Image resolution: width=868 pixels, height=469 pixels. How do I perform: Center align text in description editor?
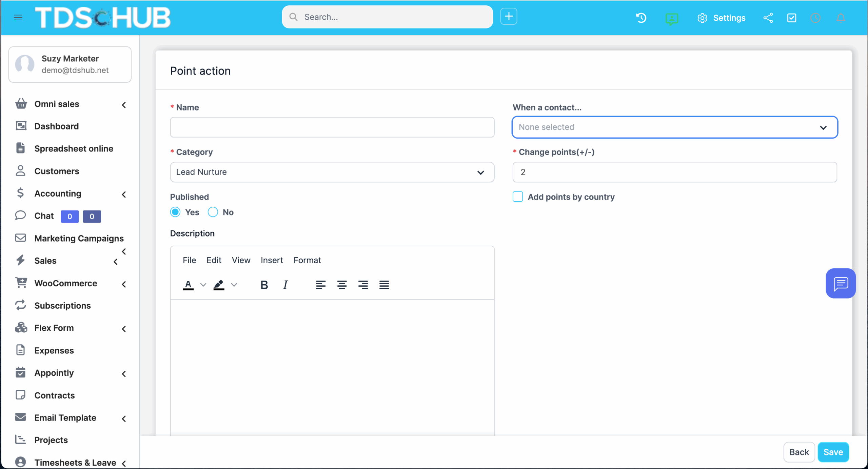point(342,285)
